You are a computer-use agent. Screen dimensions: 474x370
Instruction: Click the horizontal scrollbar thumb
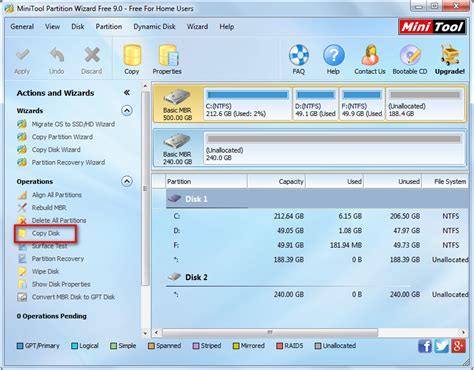click(x=270, y=332)
